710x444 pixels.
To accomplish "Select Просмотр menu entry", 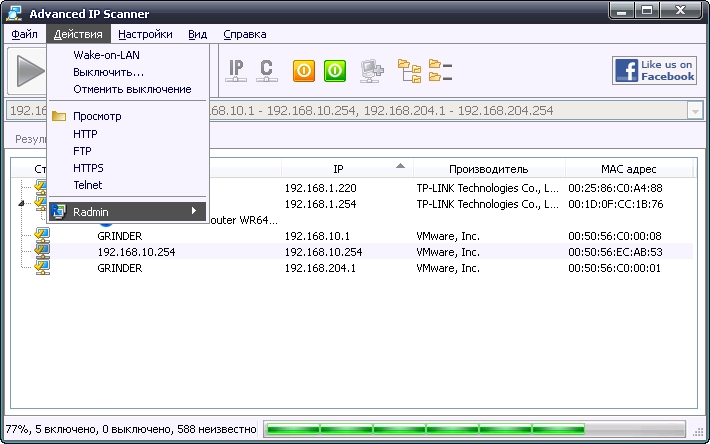I will pyautogui.click(x=127, y=116).
